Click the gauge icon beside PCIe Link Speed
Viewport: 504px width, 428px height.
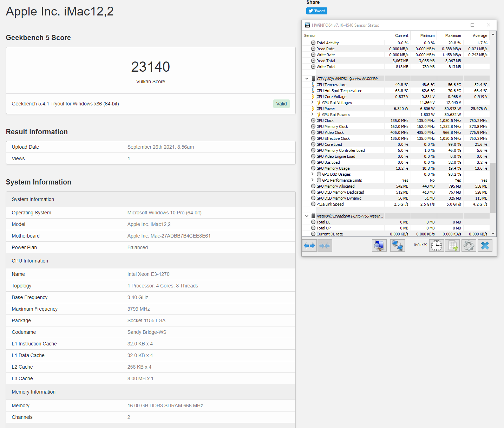[313, 204]
